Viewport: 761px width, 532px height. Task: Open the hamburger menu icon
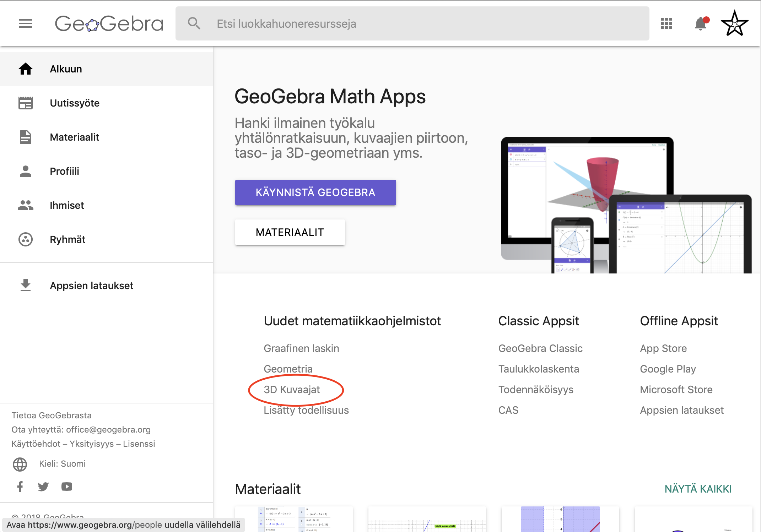26,23
